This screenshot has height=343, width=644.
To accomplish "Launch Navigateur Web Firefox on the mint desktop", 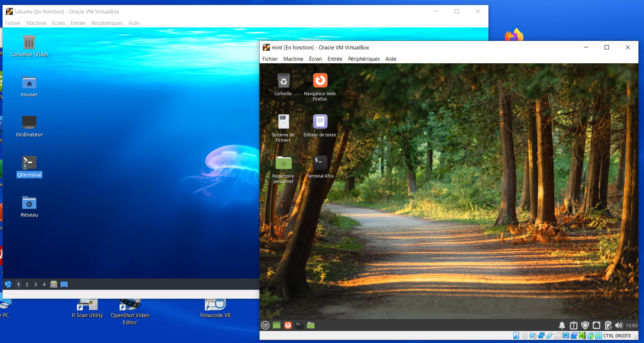I will (320, 81).
